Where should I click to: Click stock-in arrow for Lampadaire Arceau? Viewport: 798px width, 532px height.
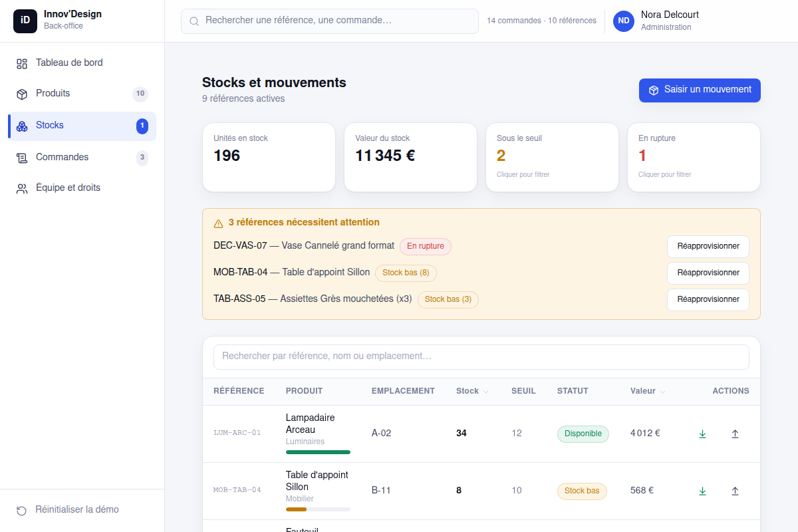click(x=702, y=434)
